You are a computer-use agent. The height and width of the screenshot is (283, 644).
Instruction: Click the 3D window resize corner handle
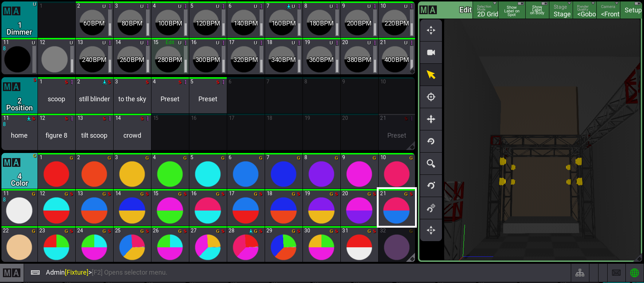(639, 259)
